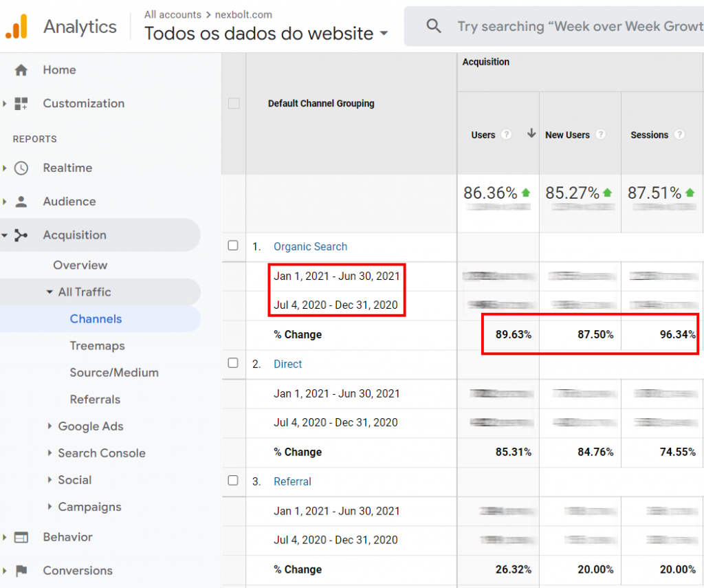Select the Audience icon
Image resolution: width=704 pixels, height=588 pixels.
[21, 201]
